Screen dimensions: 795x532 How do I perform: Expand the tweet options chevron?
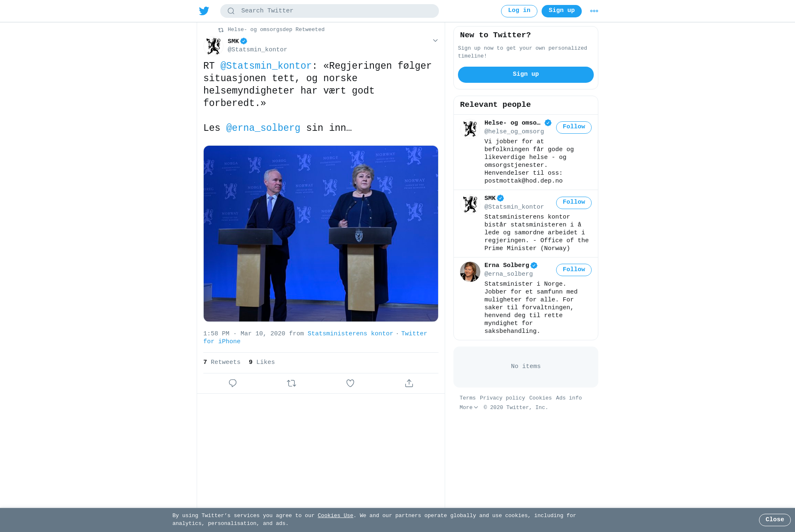click(435, 41)
